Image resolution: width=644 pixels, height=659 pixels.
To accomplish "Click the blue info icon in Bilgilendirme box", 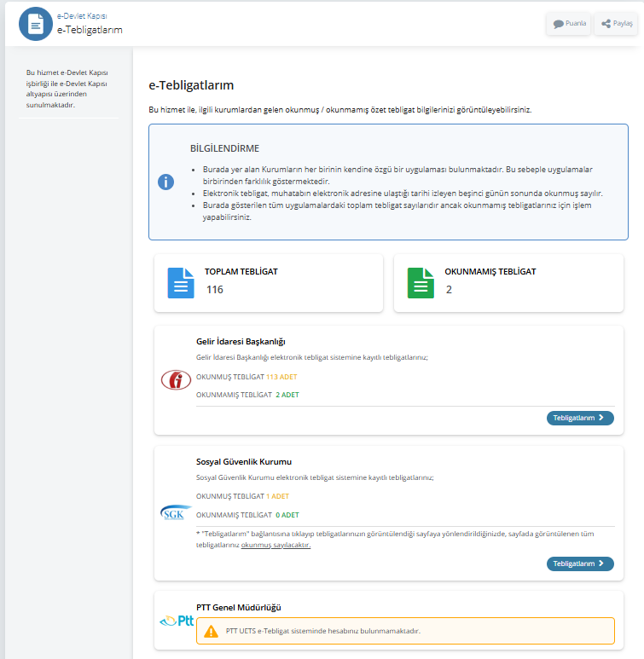I will coord(165,182).
